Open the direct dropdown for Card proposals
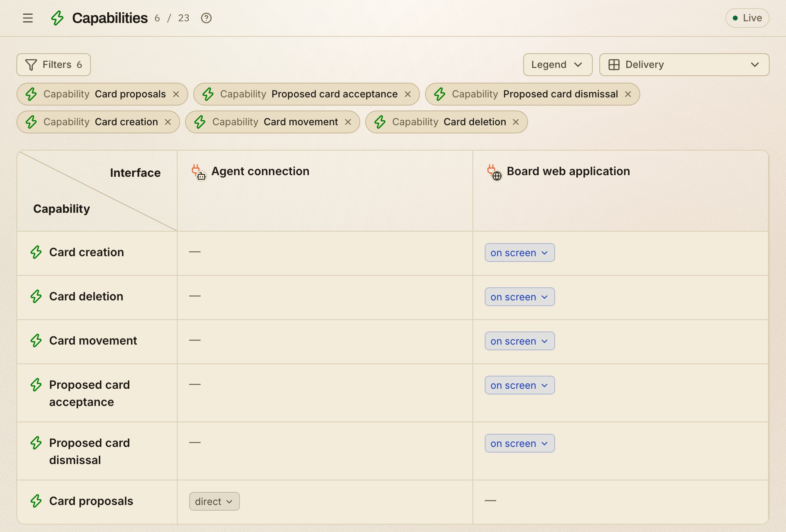Screen dimensions: 786x532 tap(214, 501)
